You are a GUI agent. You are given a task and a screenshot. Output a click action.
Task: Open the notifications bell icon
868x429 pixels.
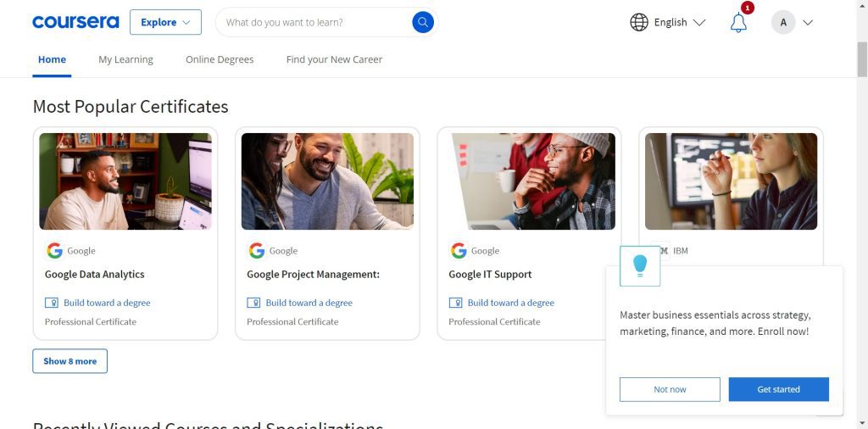tap(738, 23)
